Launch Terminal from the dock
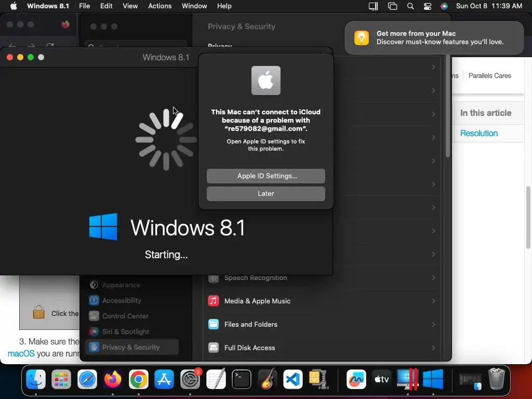The image size is (532, 399). pos(242,379)
